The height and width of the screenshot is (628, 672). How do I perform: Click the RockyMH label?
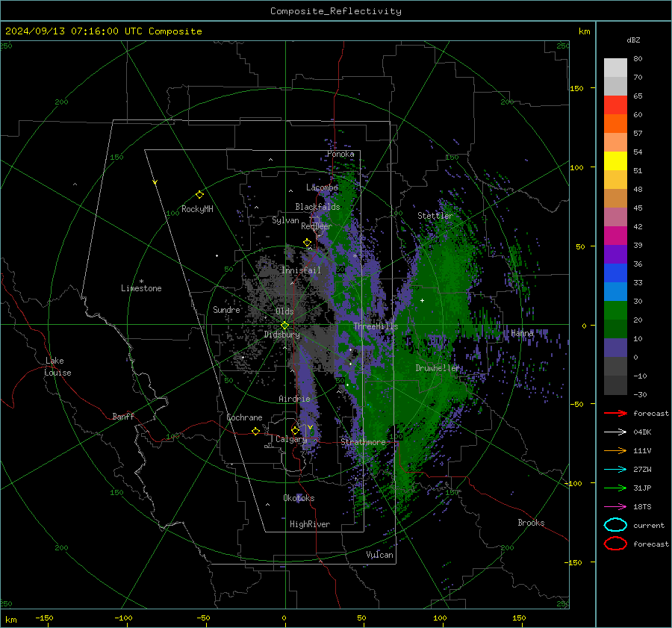click(x=197, y=209)
